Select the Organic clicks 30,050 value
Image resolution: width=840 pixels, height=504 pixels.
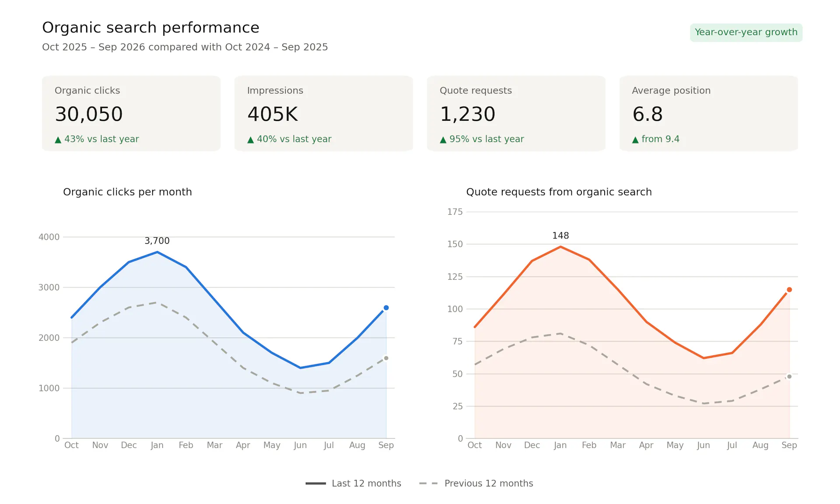[x=89, y=114]
